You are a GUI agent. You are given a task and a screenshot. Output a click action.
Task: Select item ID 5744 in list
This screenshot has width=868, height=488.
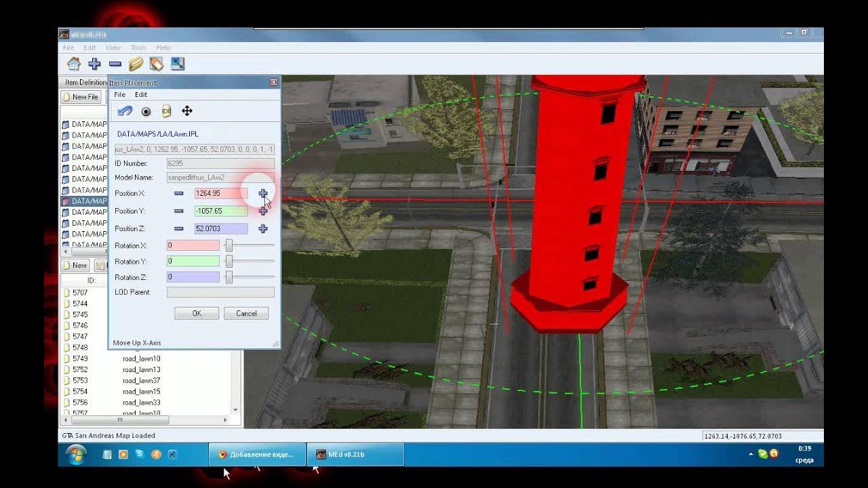click(80, 304)
